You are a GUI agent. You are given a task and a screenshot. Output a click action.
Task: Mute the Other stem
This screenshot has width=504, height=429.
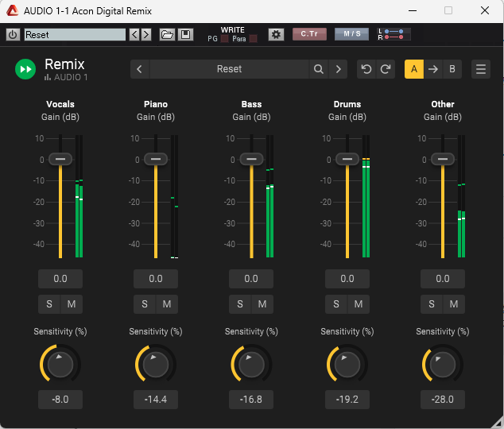[454, 304]
